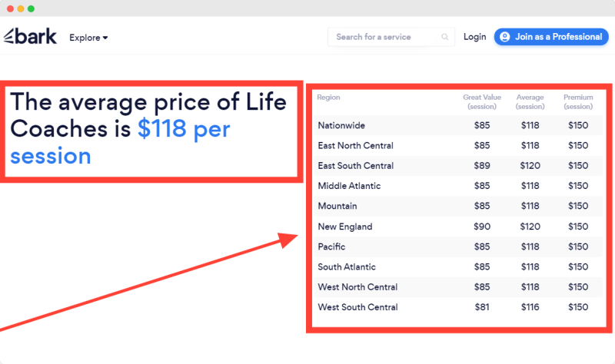Click the yellow minimize window dot
Image resolution: width=615 pixels, height=364 pixels.
(x=21, y=8)
